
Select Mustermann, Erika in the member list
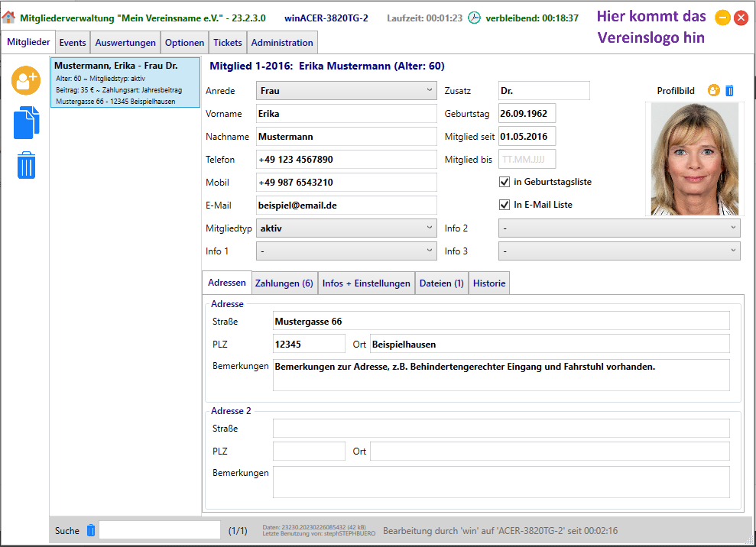pos(125,83)
